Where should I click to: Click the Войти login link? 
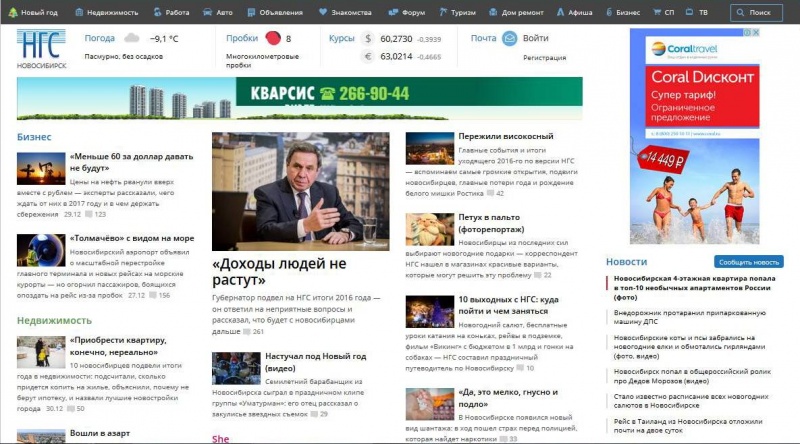[535, 39]
